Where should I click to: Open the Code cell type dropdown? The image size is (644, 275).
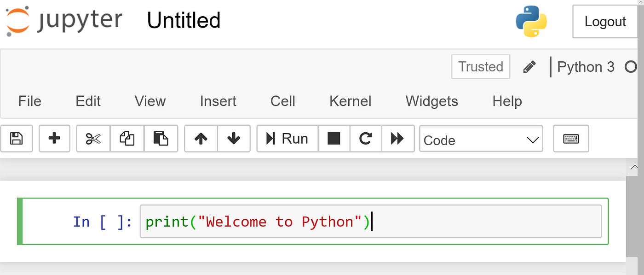coord(481,140)
